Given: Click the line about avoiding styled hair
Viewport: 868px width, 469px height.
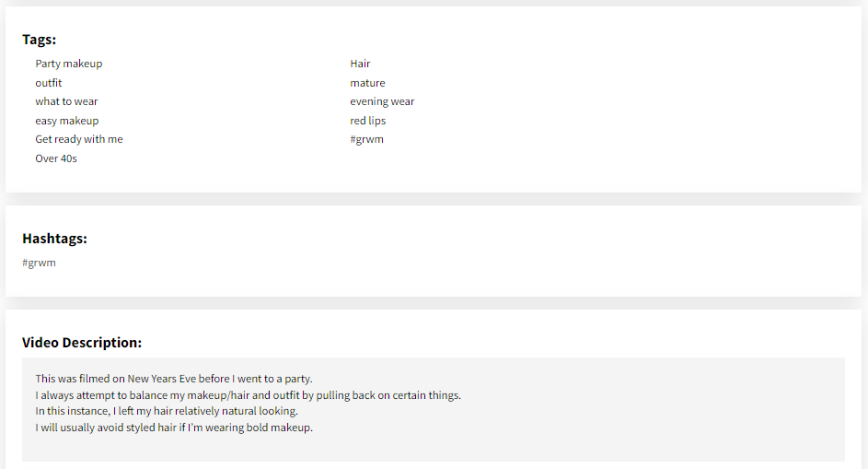Looking at the screenshot, I should (x=174, y=428).
